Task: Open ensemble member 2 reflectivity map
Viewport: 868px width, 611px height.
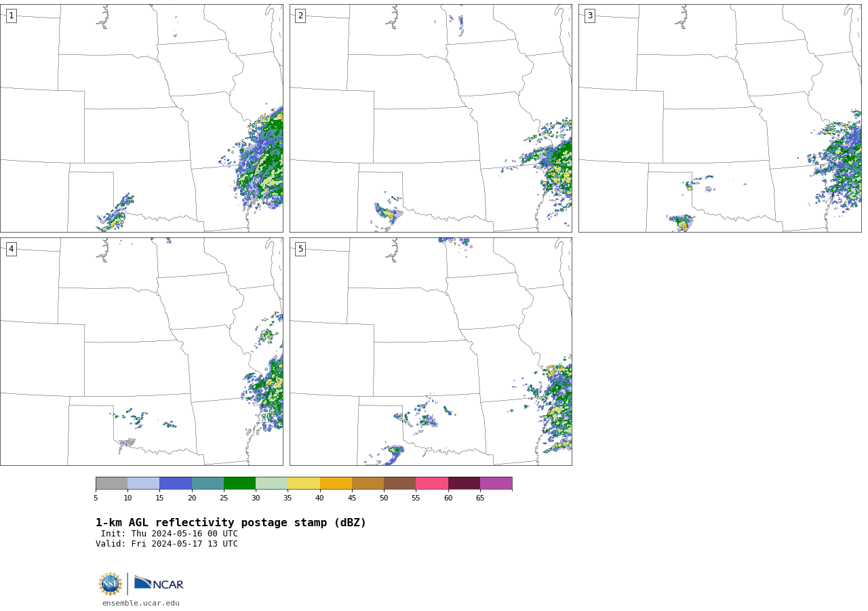Action: coord(431,118)
